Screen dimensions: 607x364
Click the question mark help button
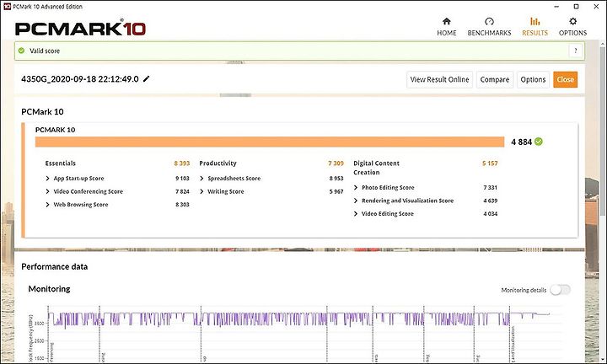(x=576, y=51)
